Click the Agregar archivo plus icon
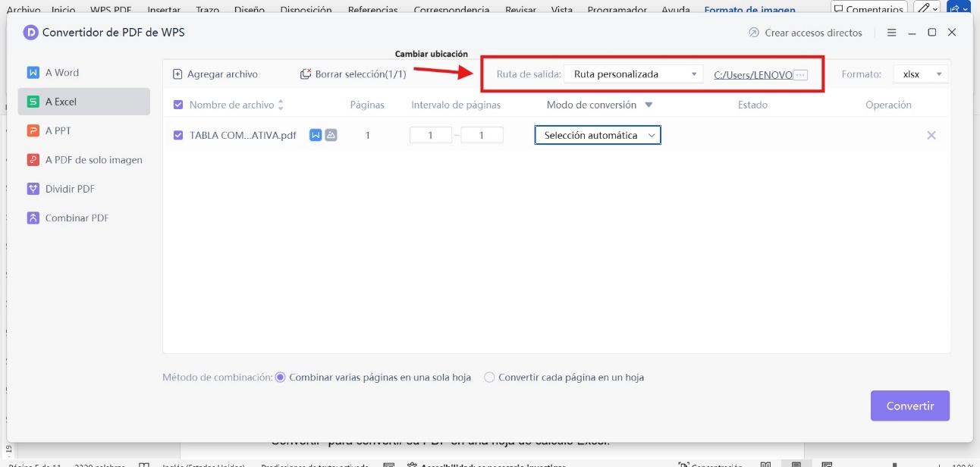The height and width of the screenshot is (467, 980). pyautogui.click(x=177, y=74)
